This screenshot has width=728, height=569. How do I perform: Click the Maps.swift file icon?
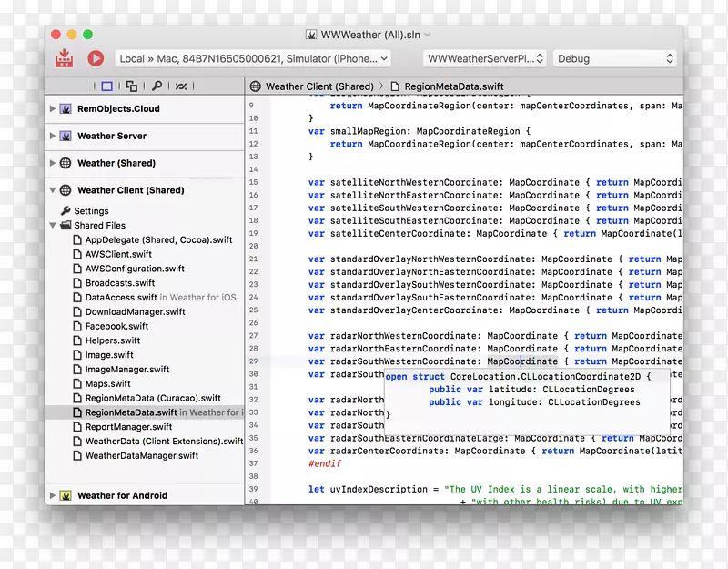click(x=77, y=383)
